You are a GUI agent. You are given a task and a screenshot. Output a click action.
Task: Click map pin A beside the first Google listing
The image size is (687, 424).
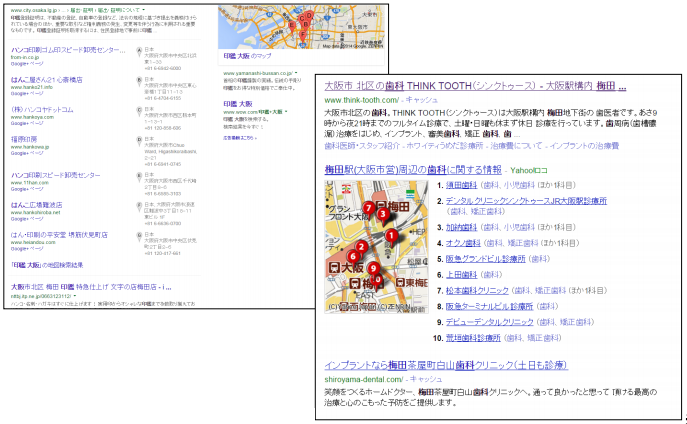139,52
